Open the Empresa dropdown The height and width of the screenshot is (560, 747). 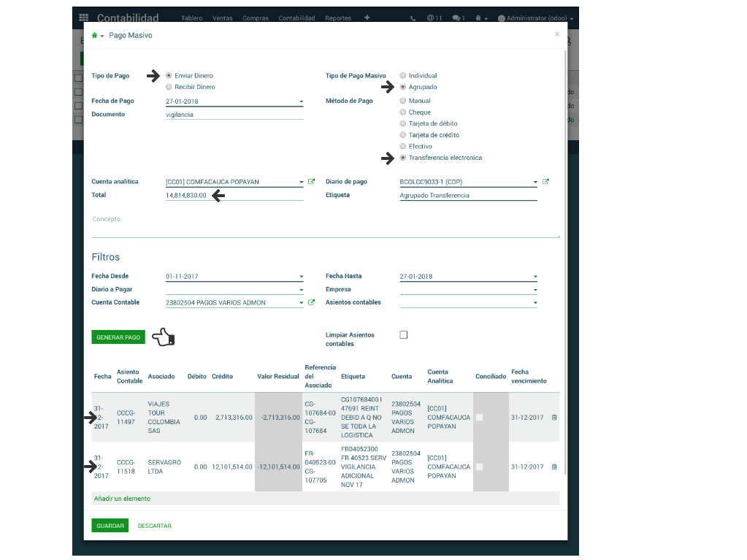[x=535, y=290]
